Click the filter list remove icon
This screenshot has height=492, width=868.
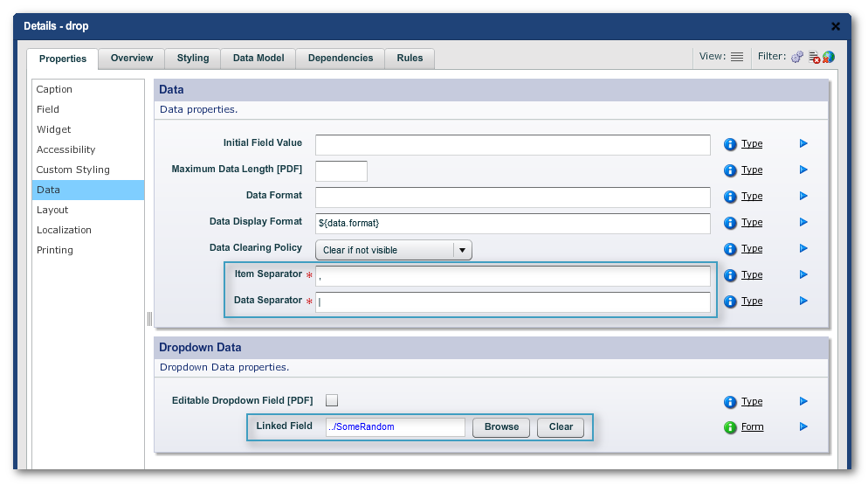pyautogui.click(x=815, y=57)
